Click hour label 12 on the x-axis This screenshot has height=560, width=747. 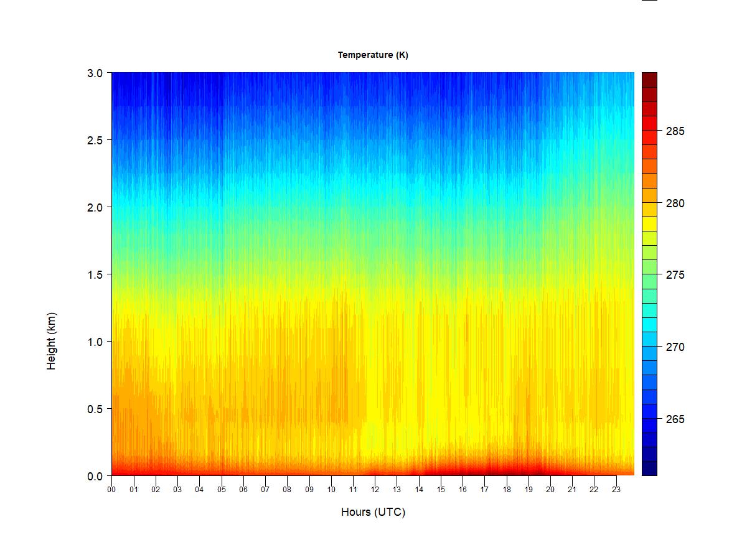click(375, 490)
